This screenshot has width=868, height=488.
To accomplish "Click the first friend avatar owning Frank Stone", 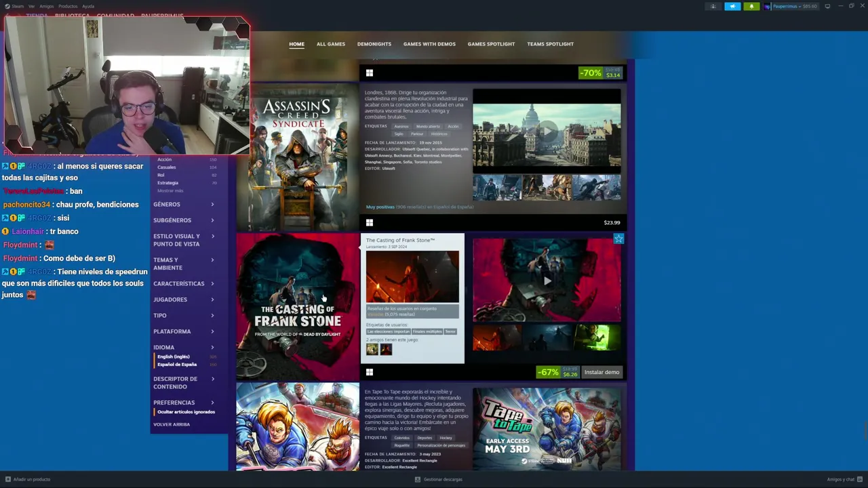I will (372, 349).
